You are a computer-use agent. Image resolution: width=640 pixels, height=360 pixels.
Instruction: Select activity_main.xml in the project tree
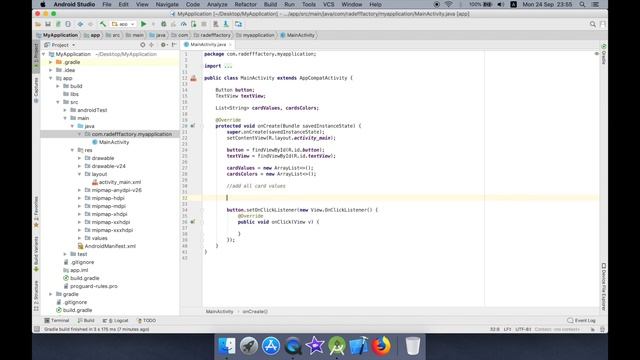pyautogui.click(x=116, y=182)
